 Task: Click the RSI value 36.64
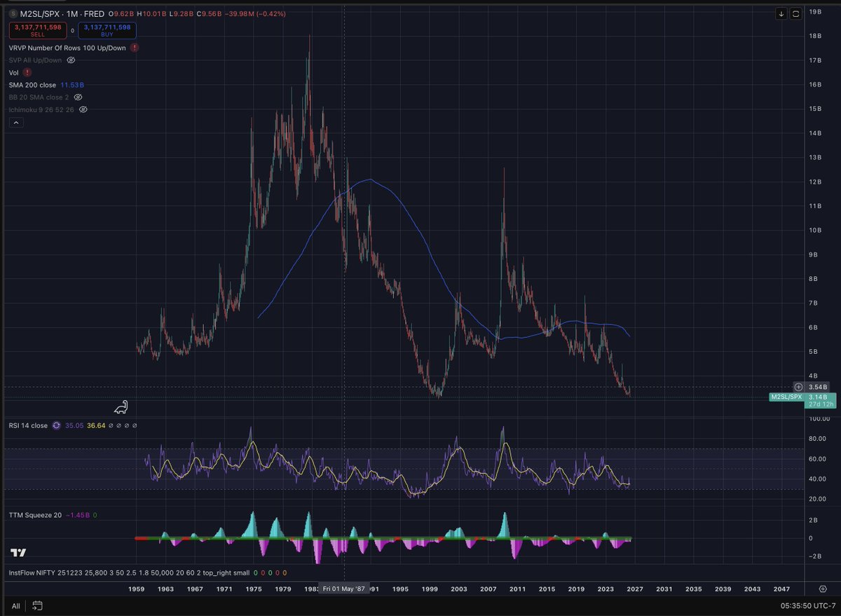pyautogui.click(x=95, y=425)
